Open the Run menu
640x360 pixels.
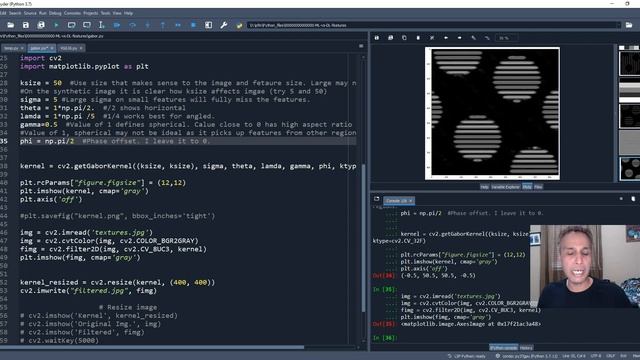click(42, 13)
